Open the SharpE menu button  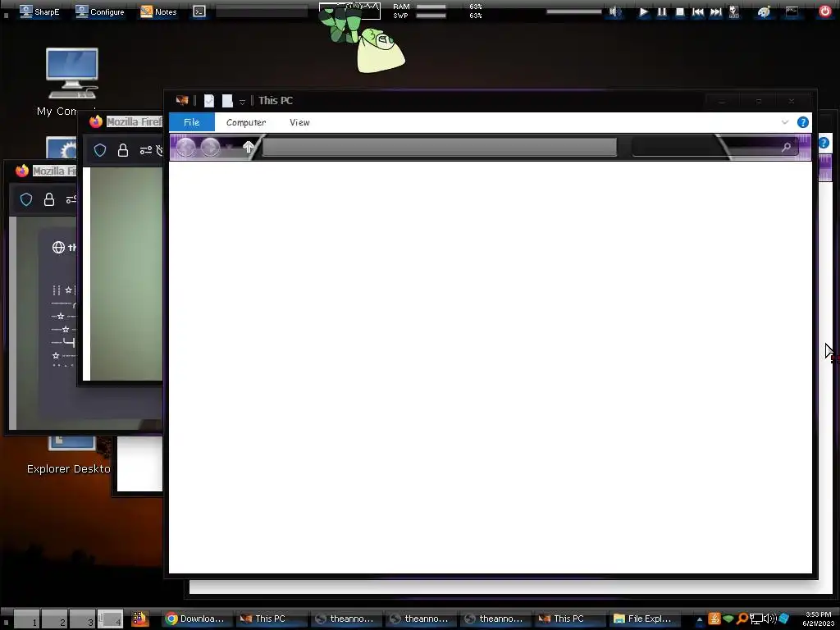click(x=39, y=11)
